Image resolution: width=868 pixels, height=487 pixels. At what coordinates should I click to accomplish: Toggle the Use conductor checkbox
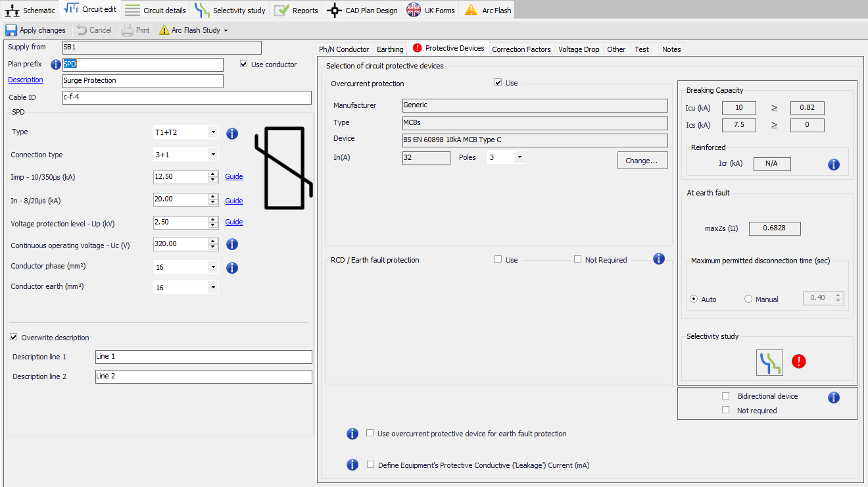(244, 64)
